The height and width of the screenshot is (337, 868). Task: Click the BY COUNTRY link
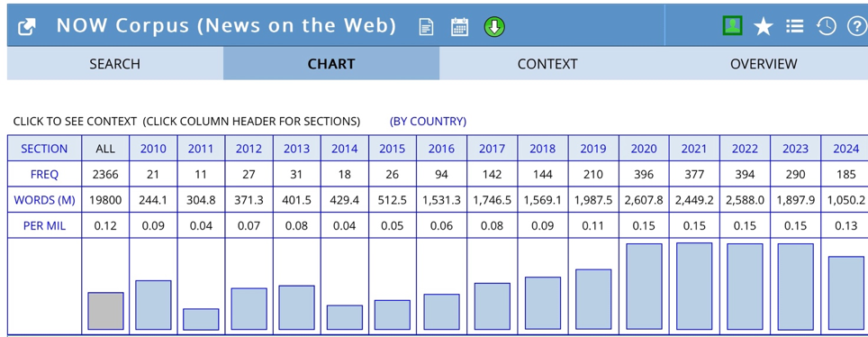pos(428,122)
